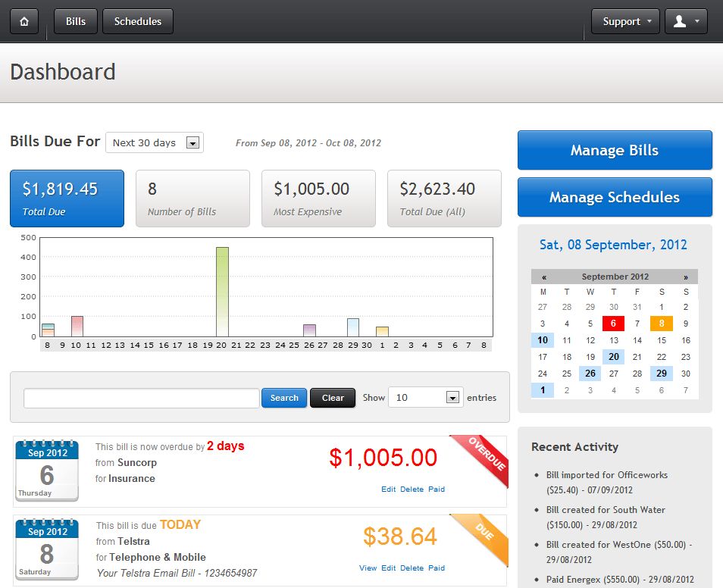Click the Manage Bills button
Image resolution: width=723 pixels, height=588 pixels.
pyautogui.click(x=614, y=150)
